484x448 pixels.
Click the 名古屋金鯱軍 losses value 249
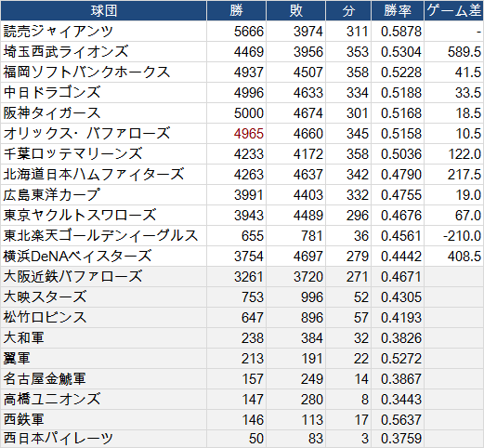point(312,379)
